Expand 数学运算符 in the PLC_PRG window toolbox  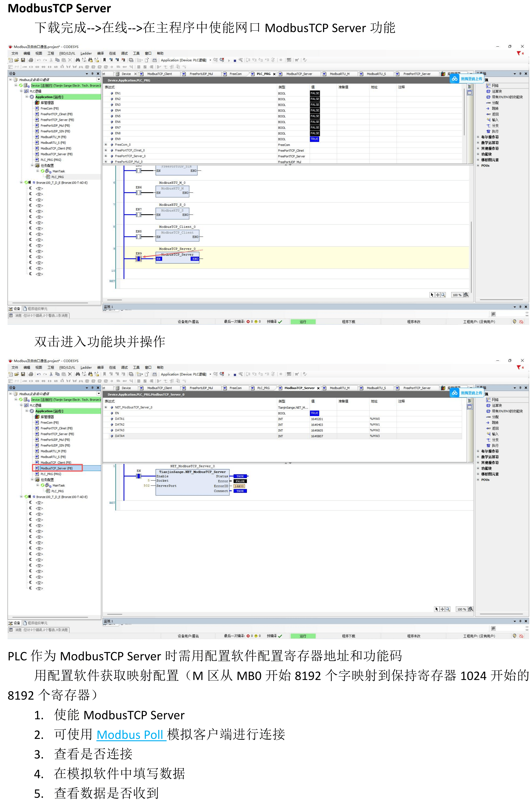[478, 143]
